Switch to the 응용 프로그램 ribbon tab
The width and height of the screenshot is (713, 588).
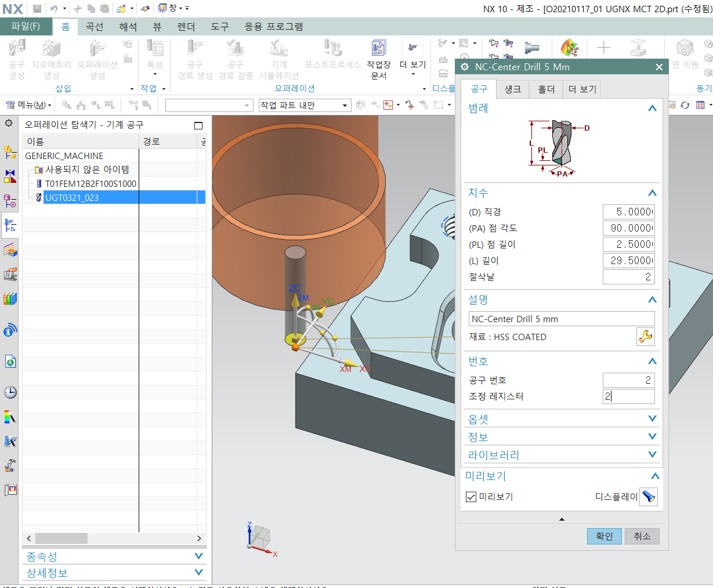273,27
